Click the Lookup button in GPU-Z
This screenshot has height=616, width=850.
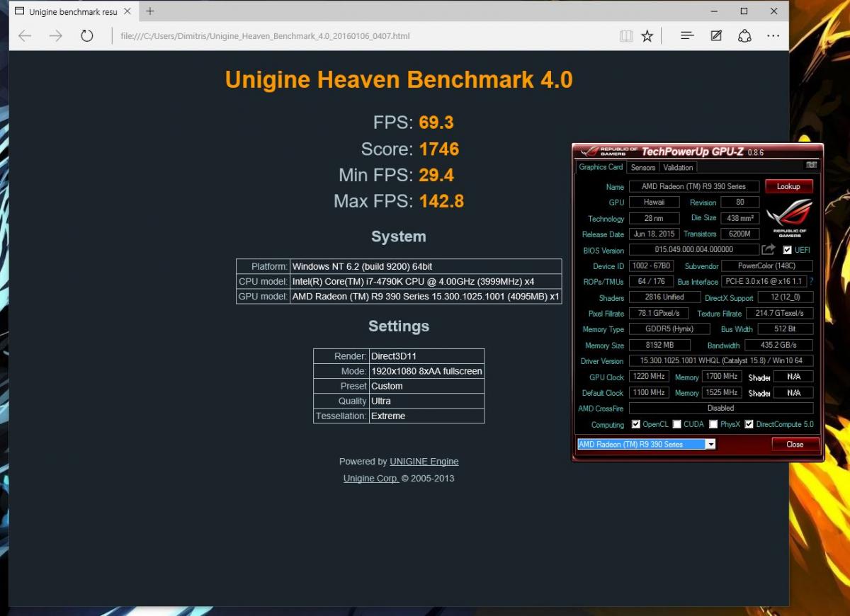(x=788, y=186)
